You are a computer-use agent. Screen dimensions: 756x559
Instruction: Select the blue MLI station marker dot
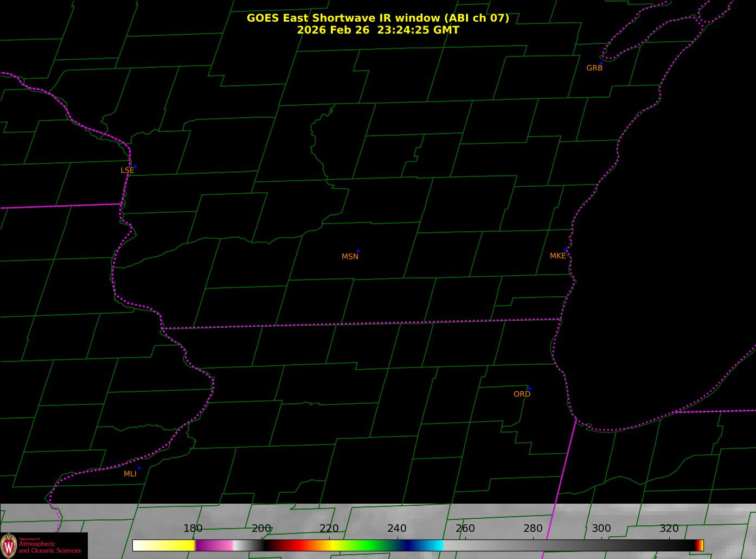pyautogui.click(x=139, y=468)
